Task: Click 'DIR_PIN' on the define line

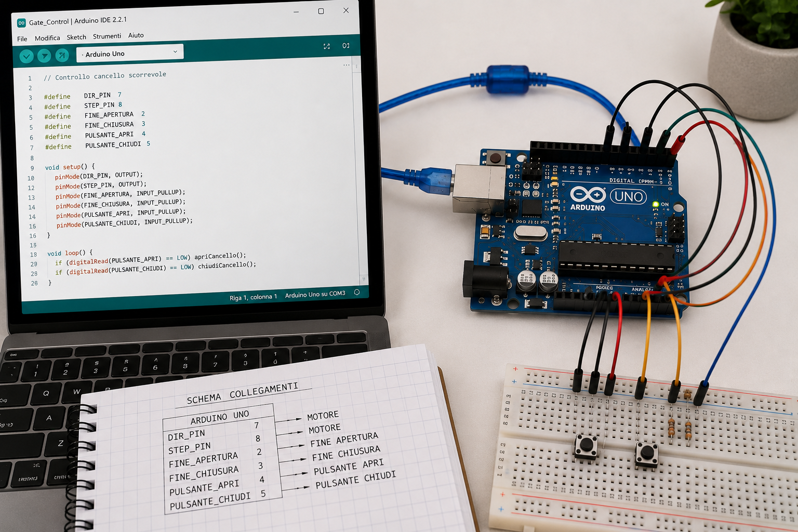Action: tap(97, 96)
